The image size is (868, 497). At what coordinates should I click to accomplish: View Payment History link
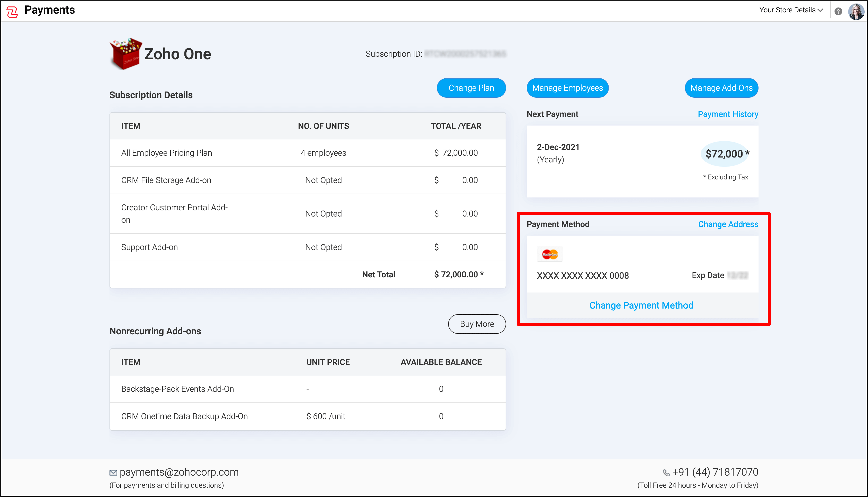727,114
